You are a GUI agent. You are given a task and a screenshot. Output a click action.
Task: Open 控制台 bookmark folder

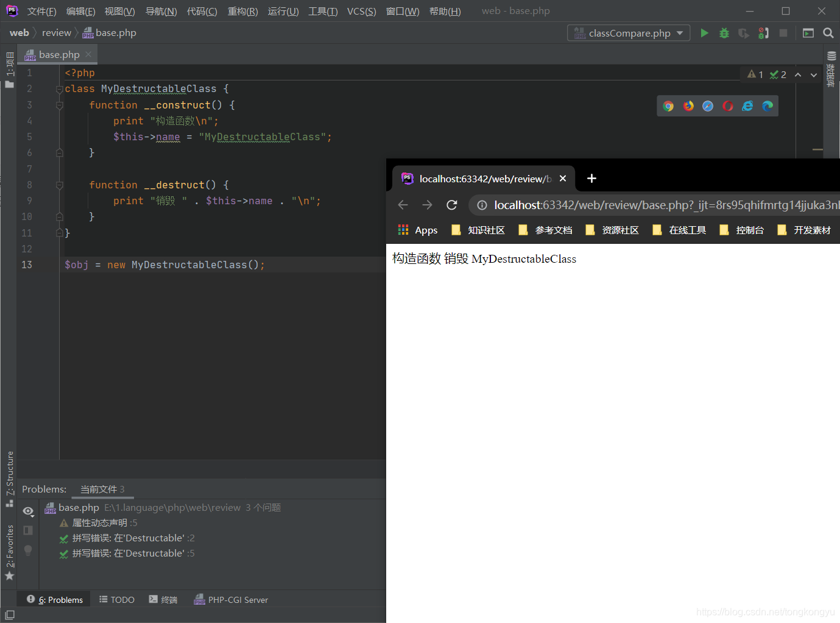tap(741, 230)
